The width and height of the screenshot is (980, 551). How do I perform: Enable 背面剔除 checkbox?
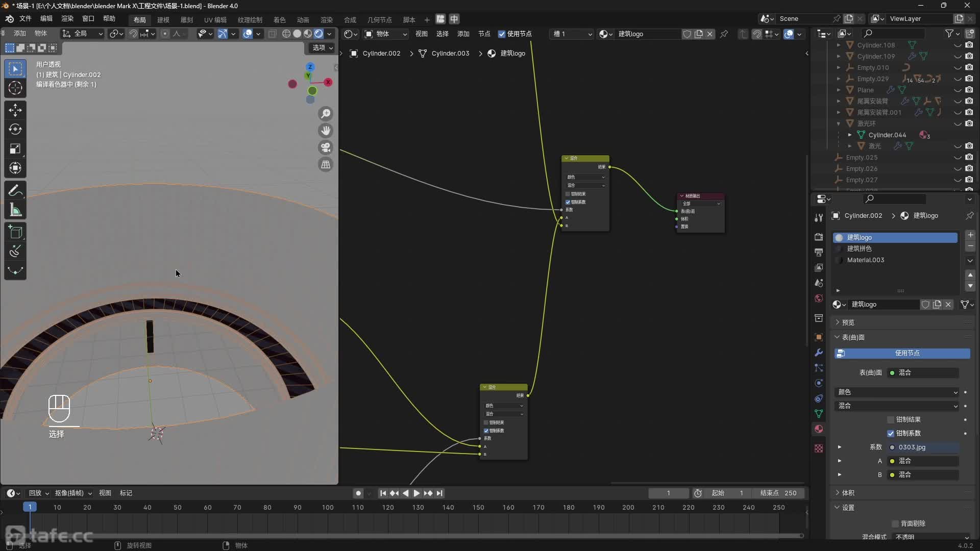(895, 524)
